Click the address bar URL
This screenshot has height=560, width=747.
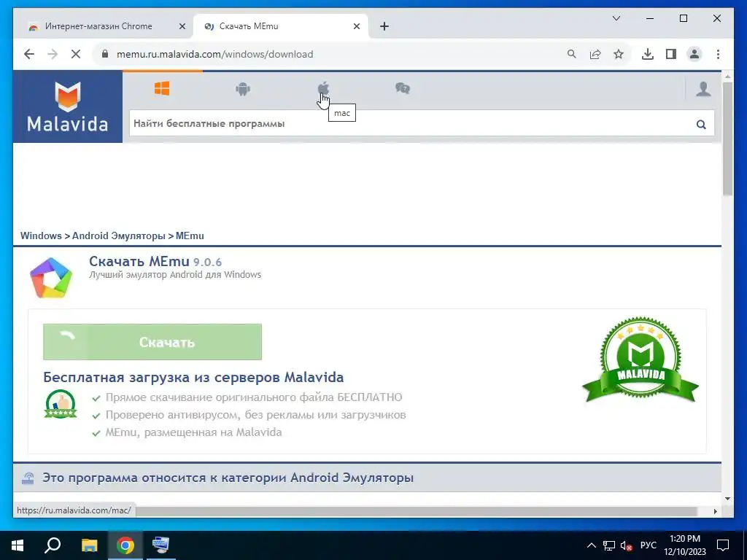click(215, 54)
